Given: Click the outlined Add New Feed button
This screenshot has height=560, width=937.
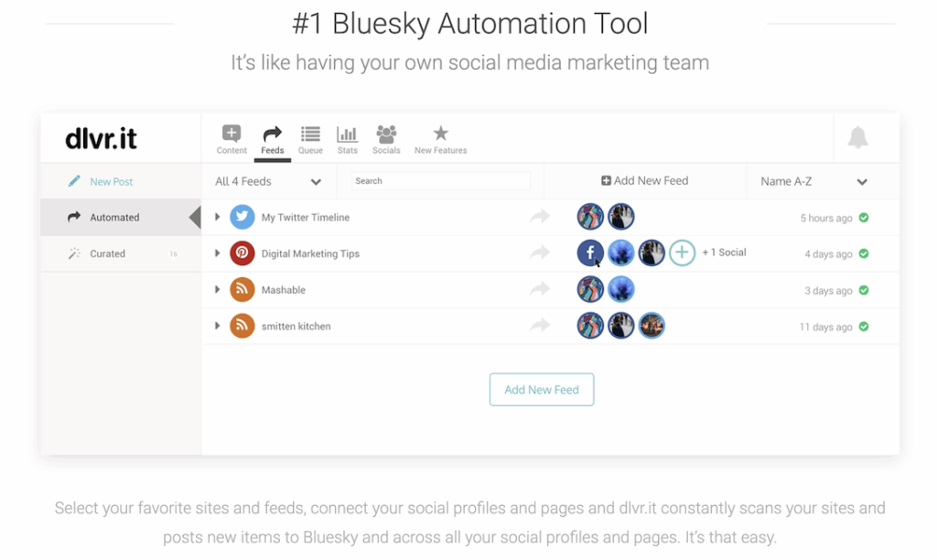Looking at the screenshot, I should point(542,390).
